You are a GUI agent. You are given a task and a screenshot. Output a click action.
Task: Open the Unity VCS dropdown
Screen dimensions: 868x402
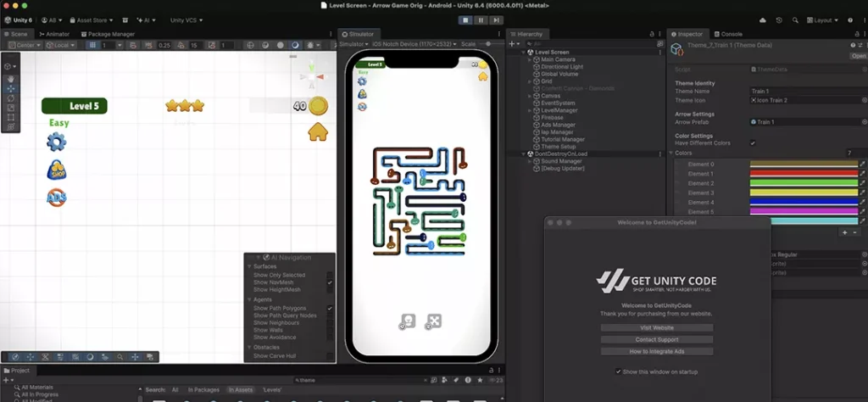pyautogui.click(x=186, y=20)
